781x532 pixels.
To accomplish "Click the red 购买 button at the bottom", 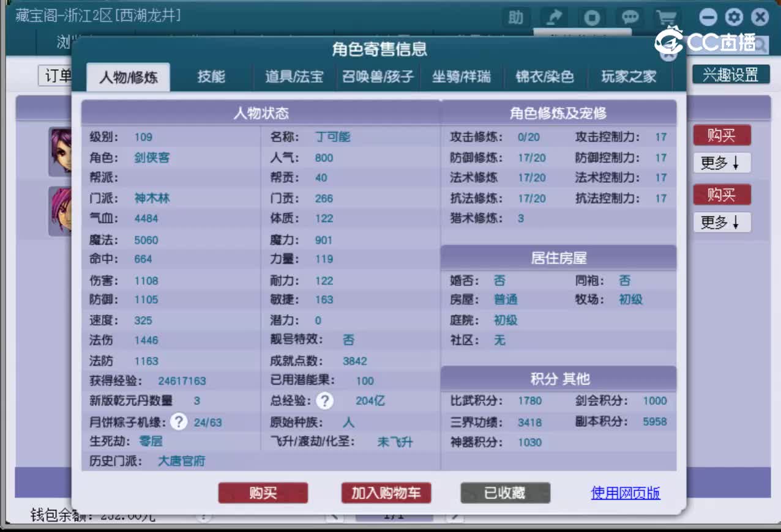I will (263, 493).
